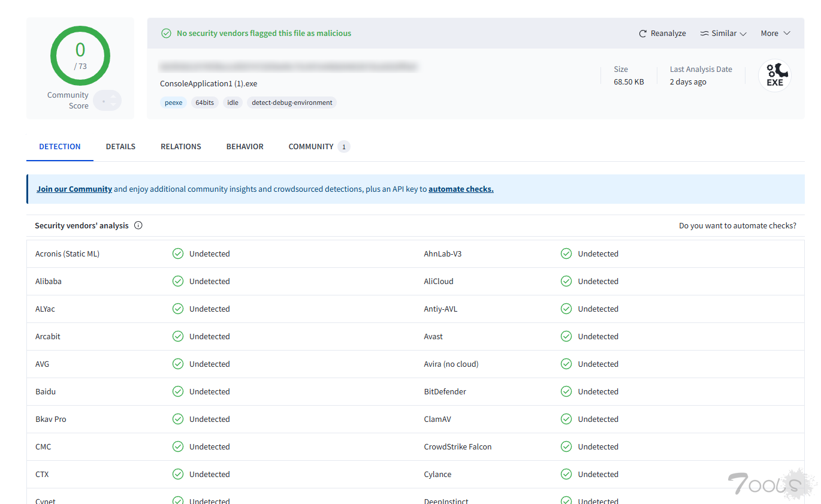Click the ALYac undetected check icon
This screenshot has width=821, height=504.
tap(178, 309)
